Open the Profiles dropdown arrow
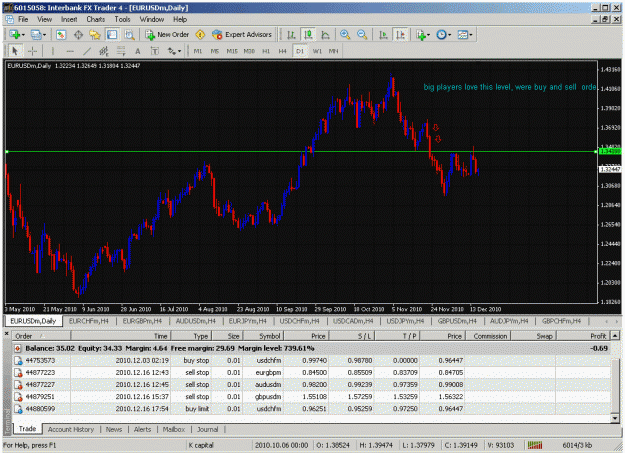The height and width of the screenshot is (453, 625). (44, 35)
